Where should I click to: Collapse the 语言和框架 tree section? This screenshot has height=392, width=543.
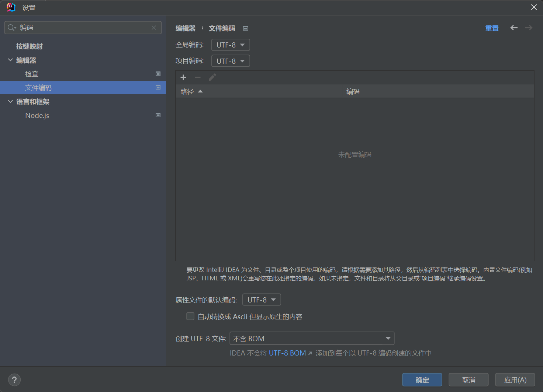coord(10,102)
